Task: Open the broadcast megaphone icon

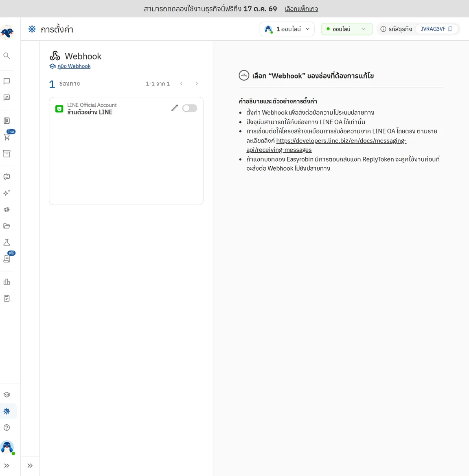Action: point(7,209)
